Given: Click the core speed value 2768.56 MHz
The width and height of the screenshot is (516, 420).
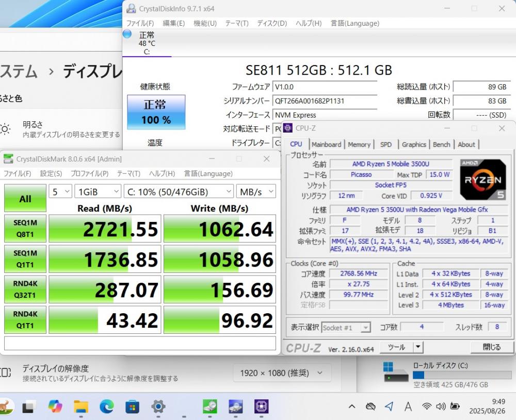Looking at the screenshot, I should 359,273.
